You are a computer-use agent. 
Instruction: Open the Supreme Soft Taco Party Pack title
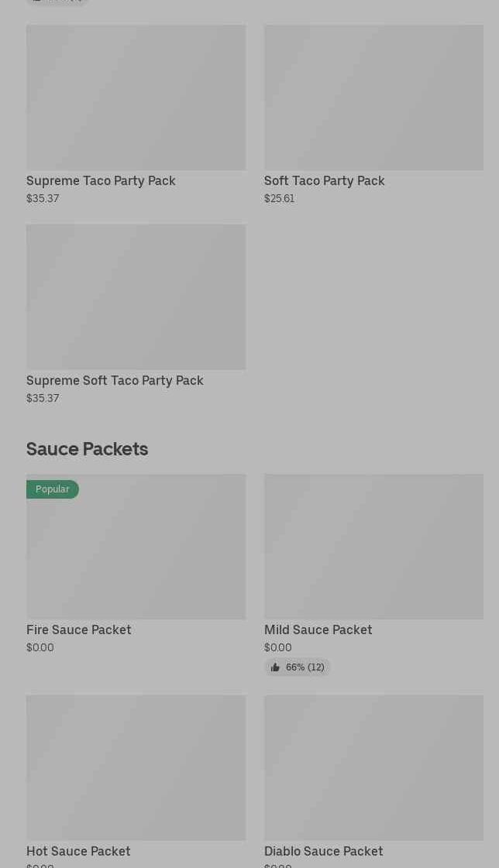(115, 380)
